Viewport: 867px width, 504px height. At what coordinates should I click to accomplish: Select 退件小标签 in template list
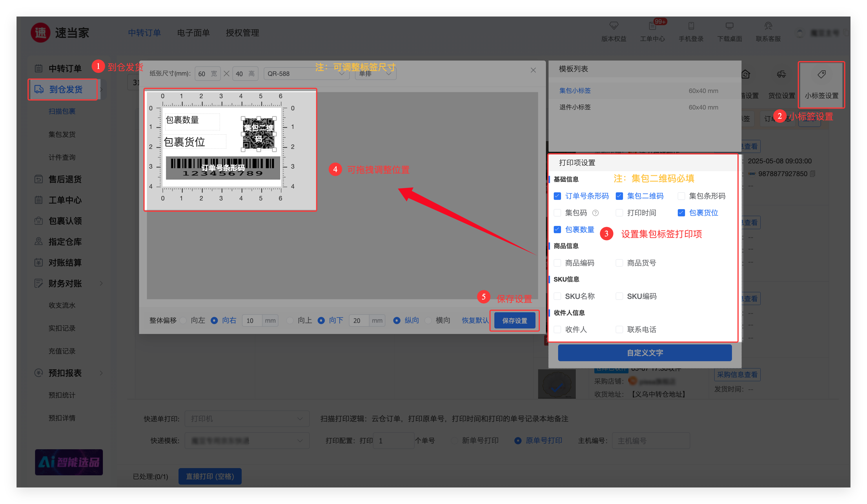[575, 107]
